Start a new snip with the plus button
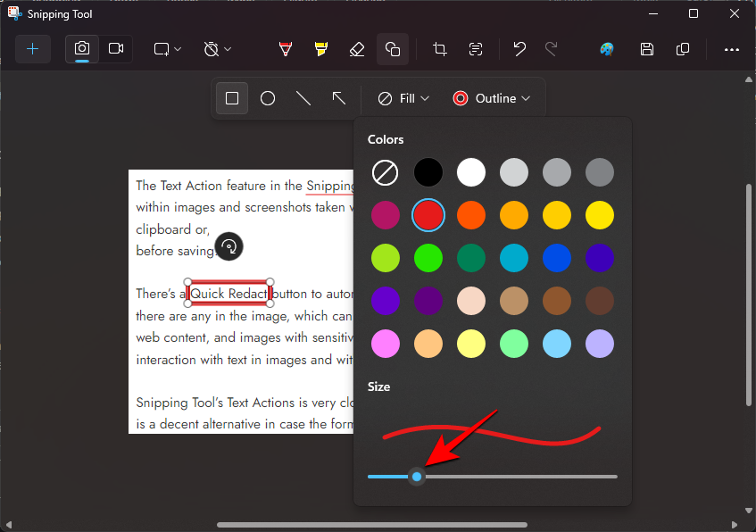Viewport: 756px width, 532px height. click(x=33, y=49)
